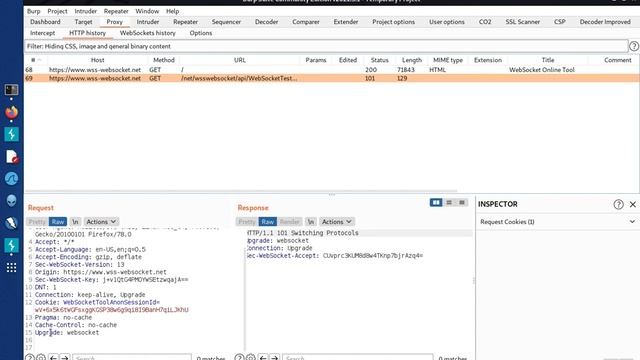Open the Extender tab
640x360 pixels.
tap(346, 22)
